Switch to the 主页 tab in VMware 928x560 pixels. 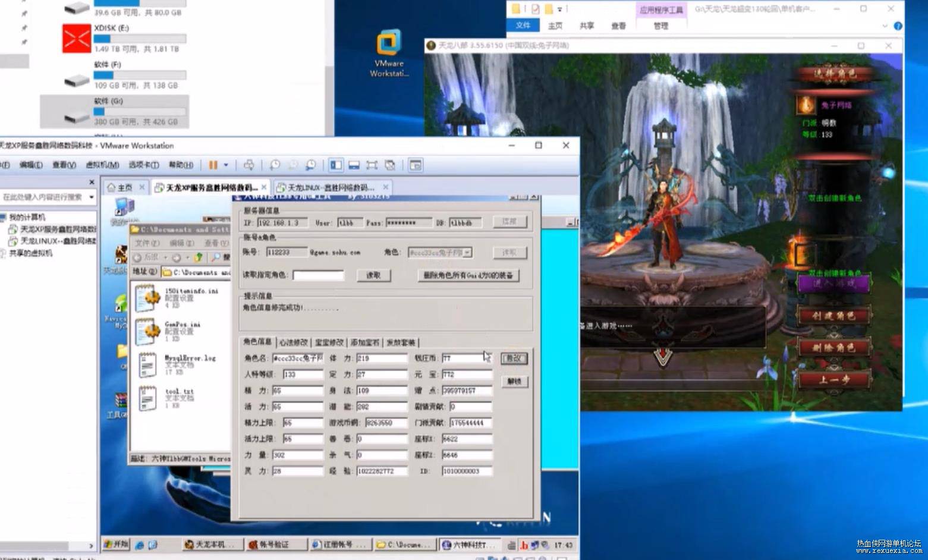click(x=125, y=187)
